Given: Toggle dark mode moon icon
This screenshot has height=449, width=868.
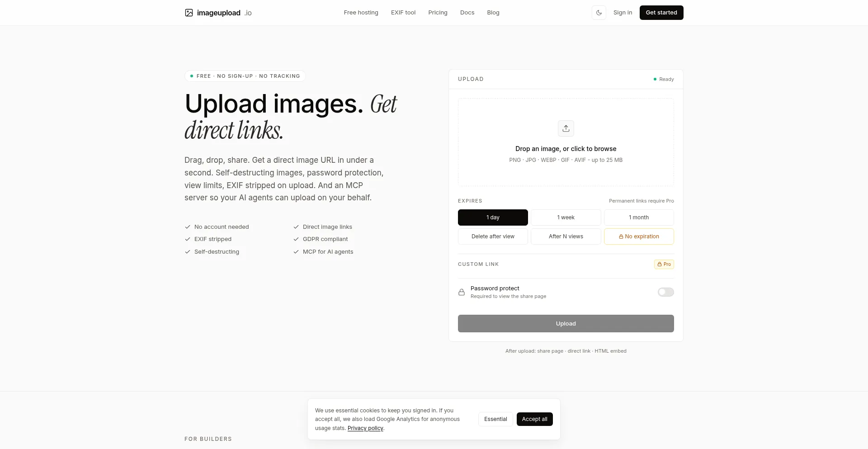Looking at the screenshot, I should pyautogui.click(x=599, y=13).
